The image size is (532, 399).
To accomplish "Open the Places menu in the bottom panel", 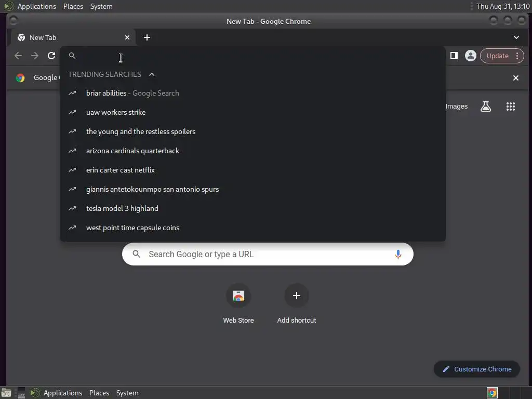I will coord(99,393).
